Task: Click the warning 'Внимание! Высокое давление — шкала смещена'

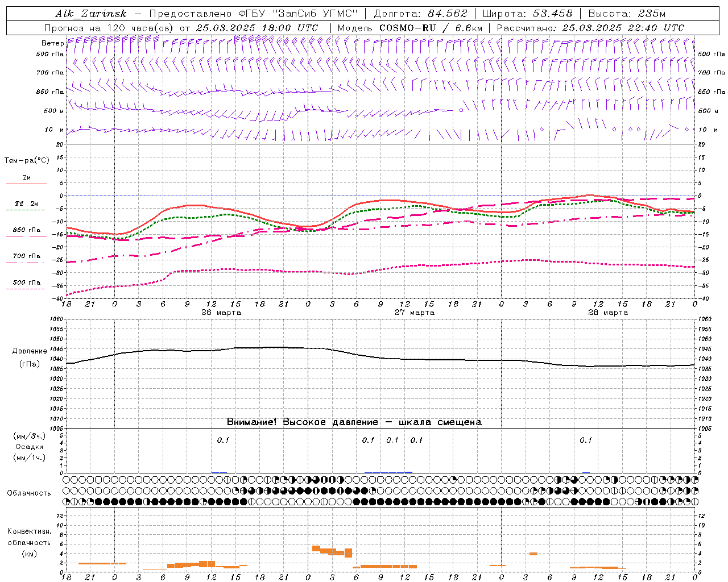Action: (x=354, y=422)
